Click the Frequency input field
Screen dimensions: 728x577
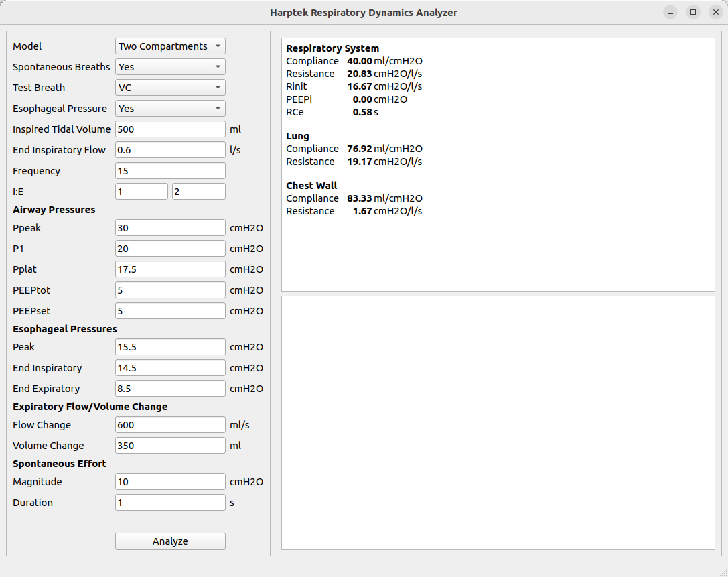coord(170,171)
